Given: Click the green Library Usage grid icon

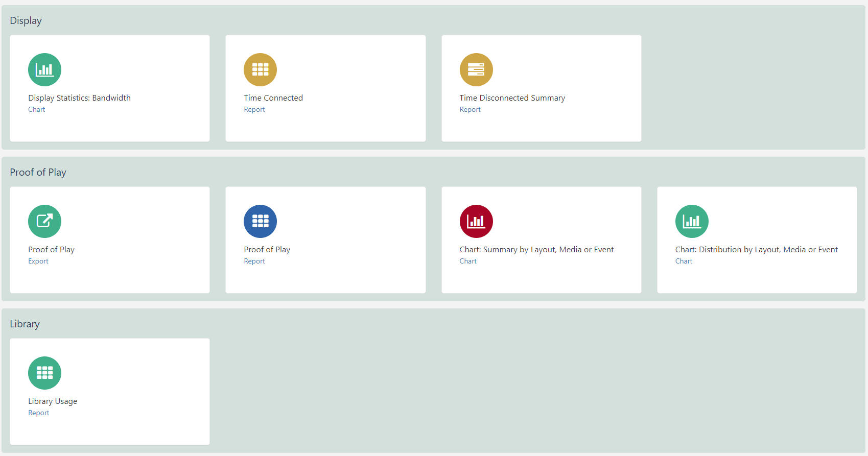Looking at the screenshot, I should [44, 373].
